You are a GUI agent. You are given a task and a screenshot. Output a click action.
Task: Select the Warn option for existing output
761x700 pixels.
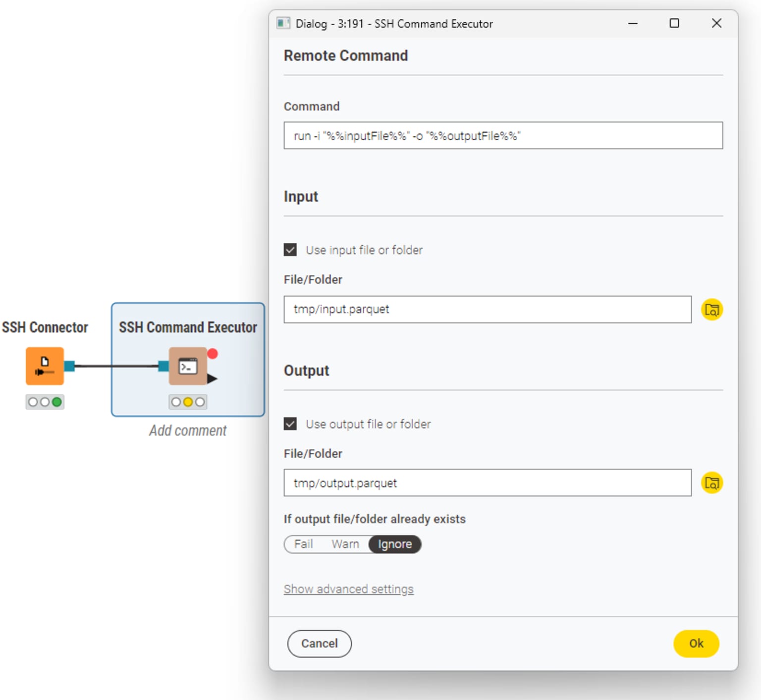coord(345,544)
